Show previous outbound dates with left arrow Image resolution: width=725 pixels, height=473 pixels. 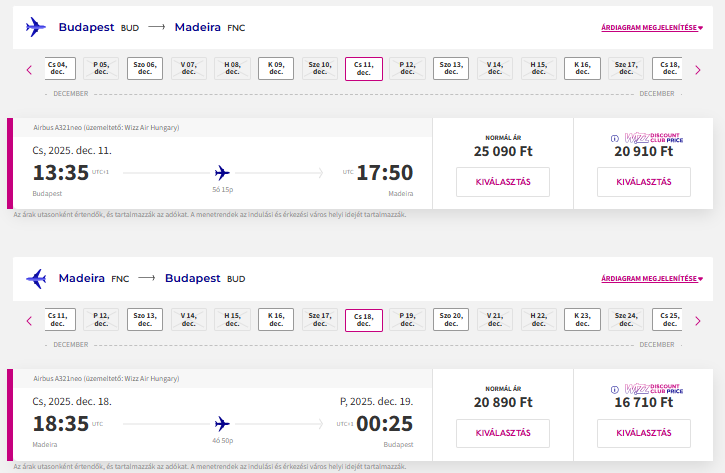coord(29,70)
